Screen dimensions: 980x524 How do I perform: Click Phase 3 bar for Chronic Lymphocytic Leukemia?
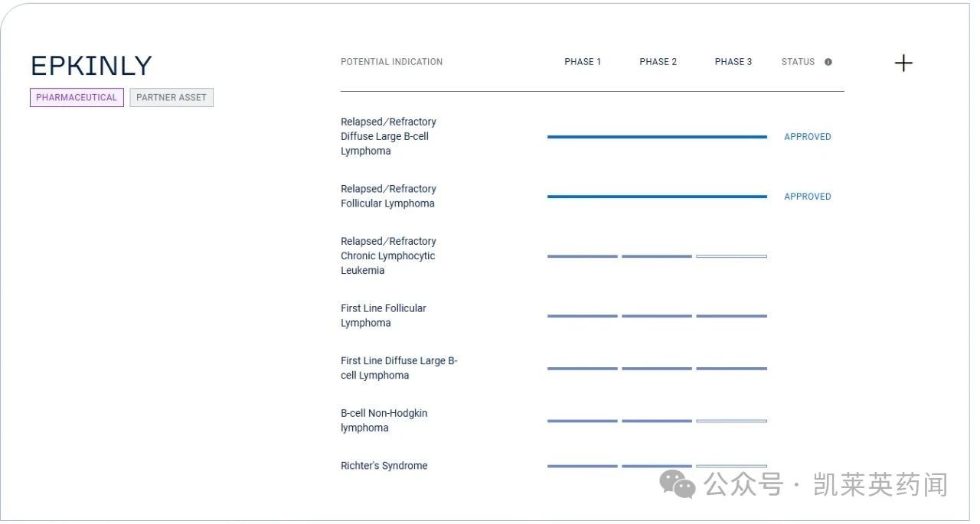pyautogui.click(x=731, y=256)
